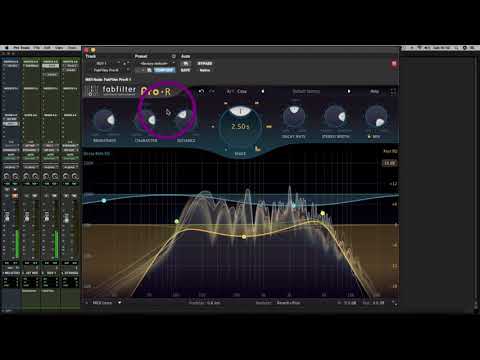Click the Pro-R redo arrow icon
This screenshot has height=360, width=480.
tap(212, 91)
